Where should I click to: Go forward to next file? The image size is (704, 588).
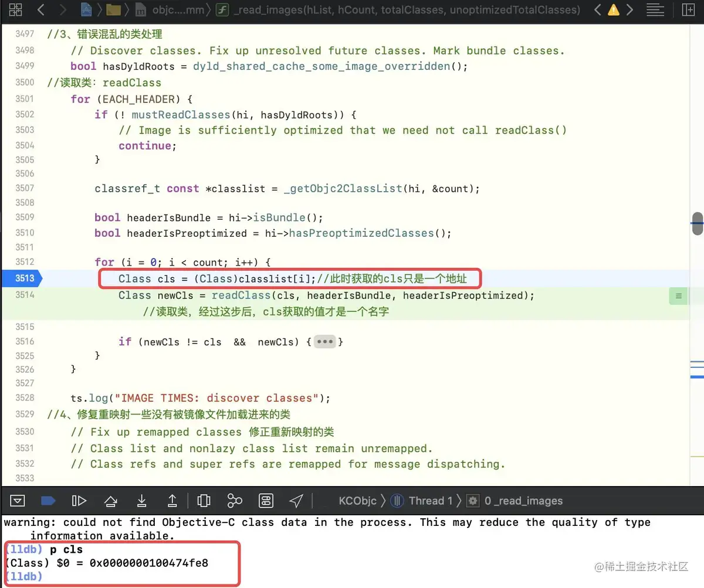tap(64, 9)
